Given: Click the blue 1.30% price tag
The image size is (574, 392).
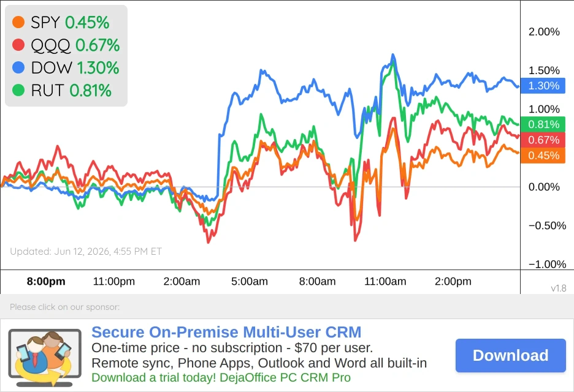Looking at the screenshot, I should [543, 86].
